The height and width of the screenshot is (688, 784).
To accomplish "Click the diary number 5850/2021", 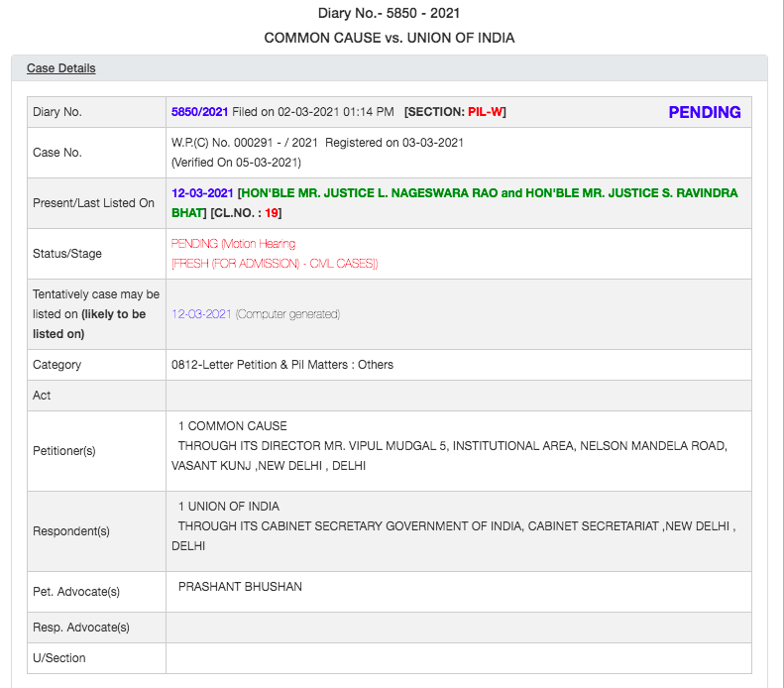I will coord(199,111).
